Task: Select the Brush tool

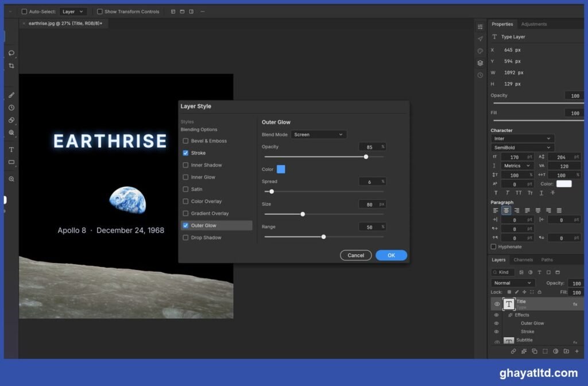Action: (x=11, y=95)
